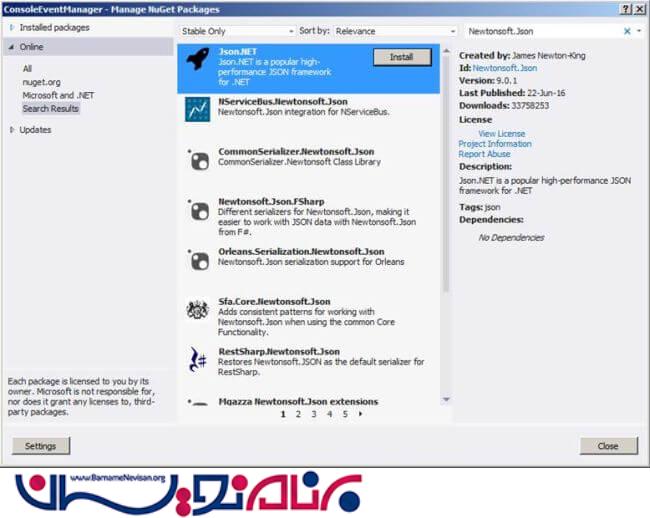Click the RestSharp.Newtonsoft.Json package icon
Viewport: 650px width, 518px height.
[x=198, y=360]
